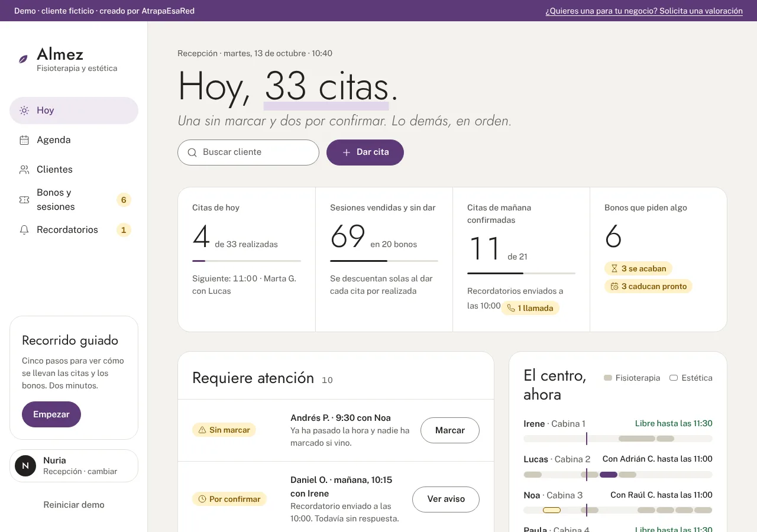This screenshot has height=532, width=757.
Task: Click the magnifier icon in the search box
Action: pos(192,153)
